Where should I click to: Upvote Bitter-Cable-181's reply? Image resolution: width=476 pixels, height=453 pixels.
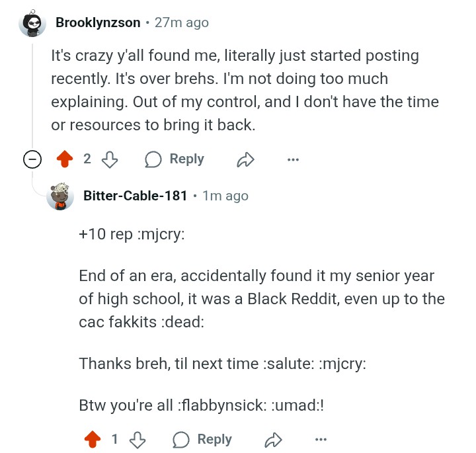tap(93, 439)
